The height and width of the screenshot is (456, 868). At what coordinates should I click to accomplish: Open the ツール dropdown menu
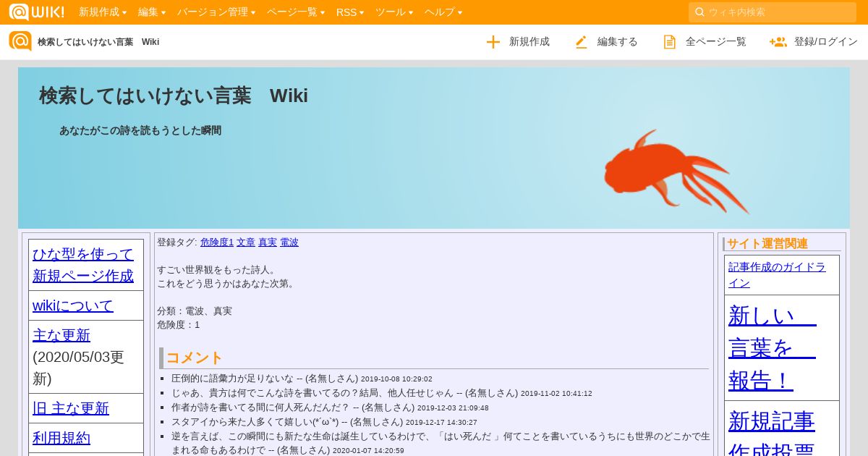point(394,12)
